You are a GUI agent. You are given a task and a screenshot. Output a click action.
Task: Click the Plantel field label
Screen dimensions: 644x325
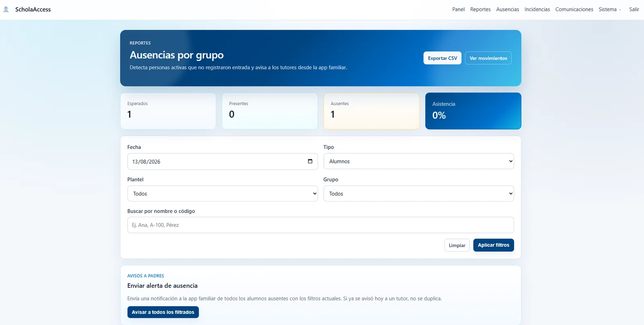136,179
